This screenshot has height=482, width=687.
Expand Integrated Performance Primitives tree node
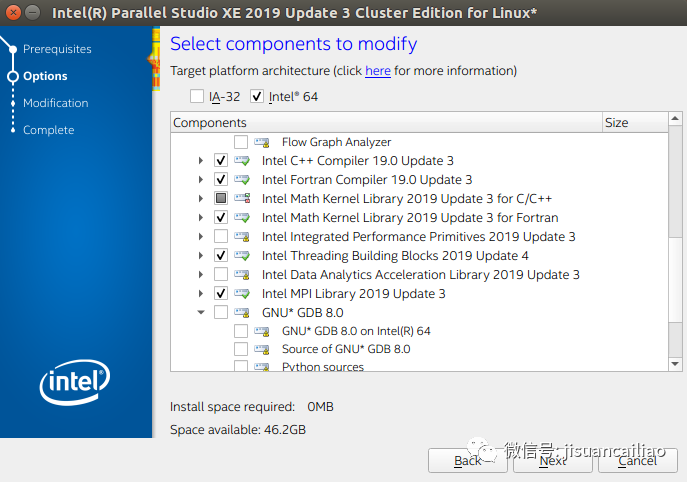coord(201,237)
